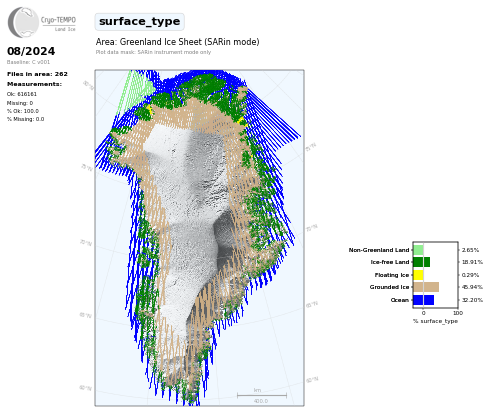Click the dark green Ice-free Land bar
This screenshot has height=410, width=492.
pyautogui.click(x=421, y=262)
